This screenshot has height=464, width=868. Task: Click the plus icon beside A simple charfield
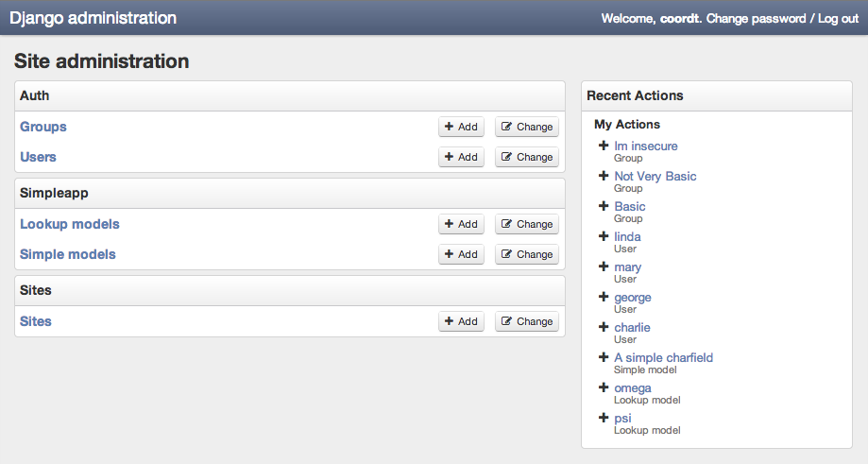click(x=604, y=358)
